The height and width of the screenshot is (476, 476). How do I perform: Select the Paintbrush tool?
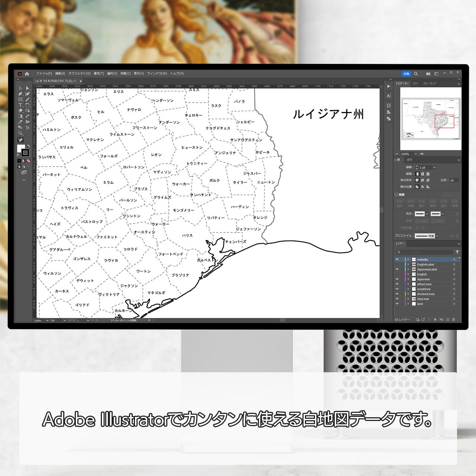(28, 100)
